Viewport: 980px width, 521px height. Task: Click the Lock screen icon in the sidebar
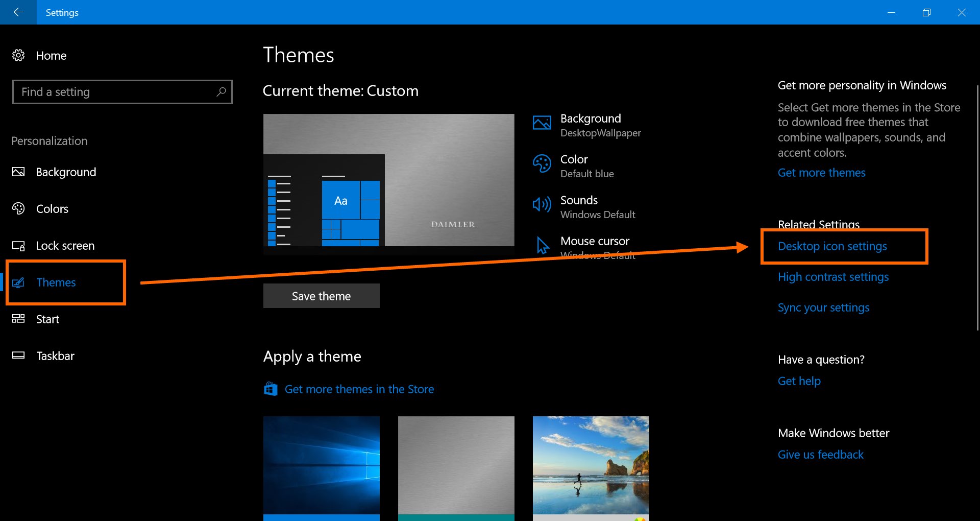point(18,245)
